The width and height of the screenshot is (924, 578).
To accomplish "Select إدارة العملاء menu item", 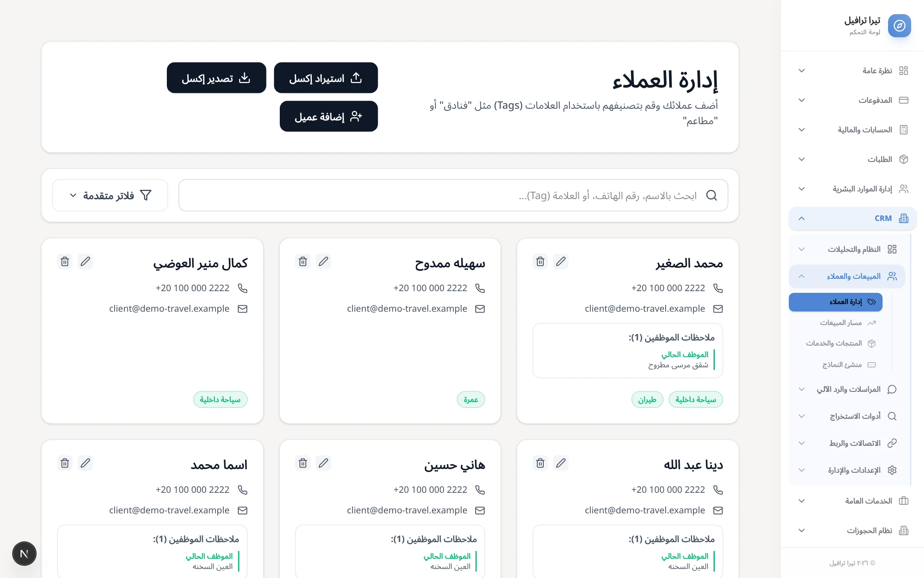I will (835, 302).
